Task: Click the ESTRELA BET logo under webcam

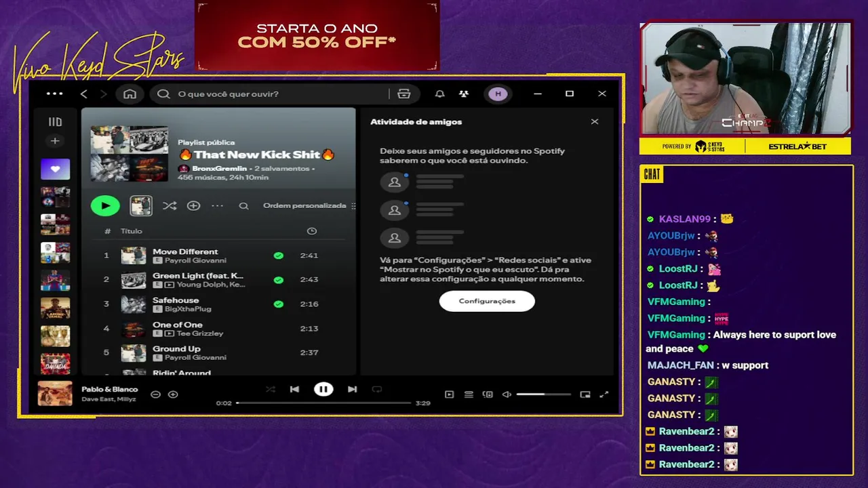Action: coord(797,146)
